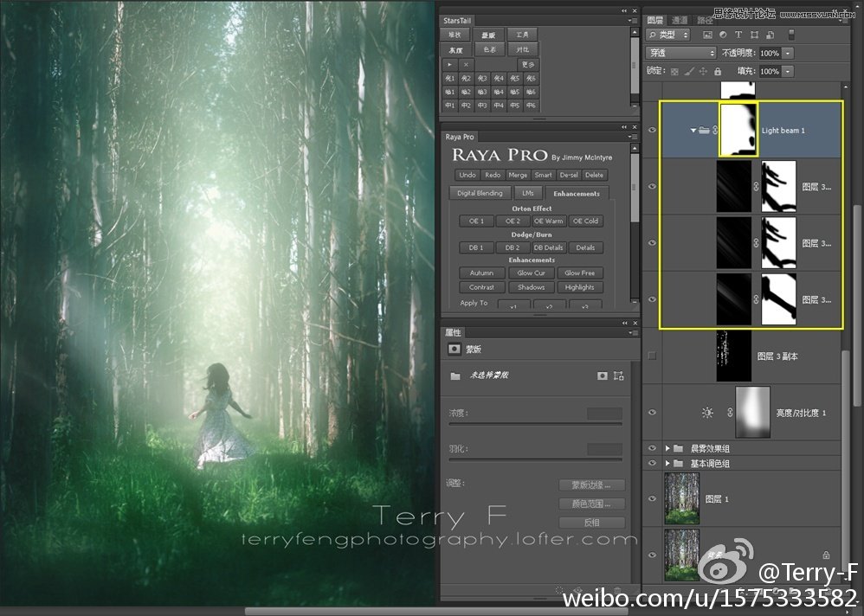The image size is (864, 616).
Task: Lock transparent pixels icon
Action: tap(674, 71)
